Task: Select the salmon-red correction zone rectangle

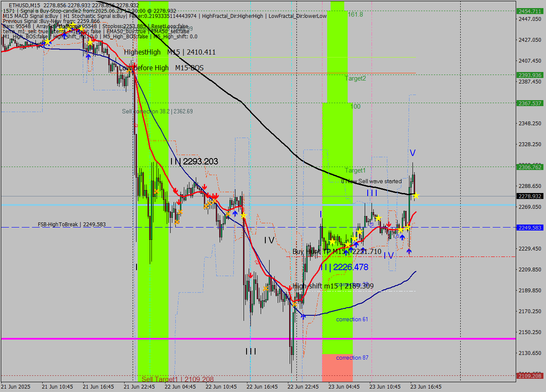Action: (337, 367)
